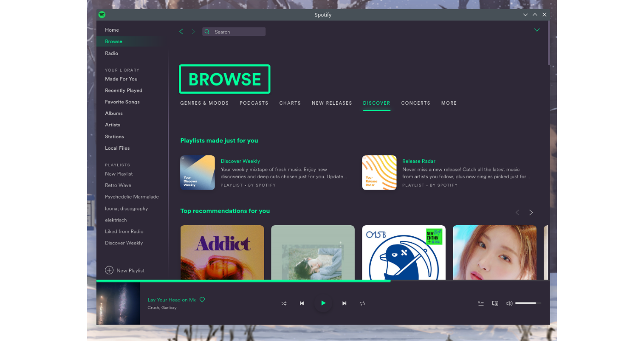This screenshot has width=644, height=341.
Task: Adjust the volume slider
Action: pyautogui.click(x=528, y=303)
